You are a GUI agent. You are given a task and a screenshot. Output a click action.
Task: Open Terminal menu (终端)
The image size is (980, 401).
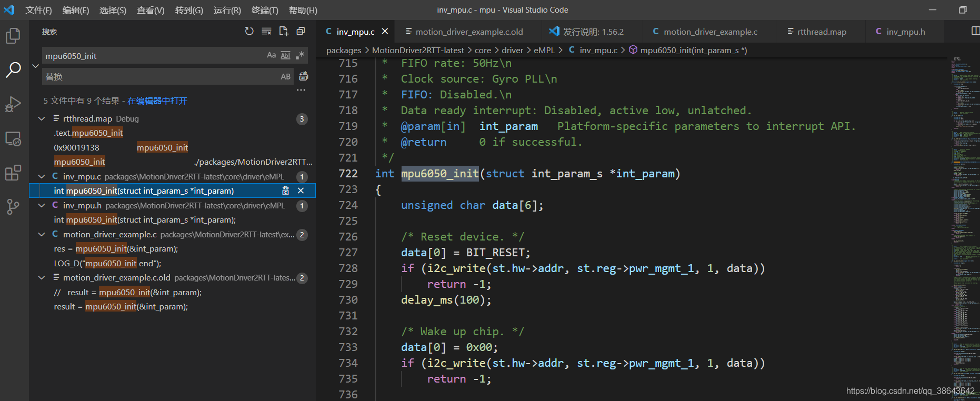coord(265,10)
